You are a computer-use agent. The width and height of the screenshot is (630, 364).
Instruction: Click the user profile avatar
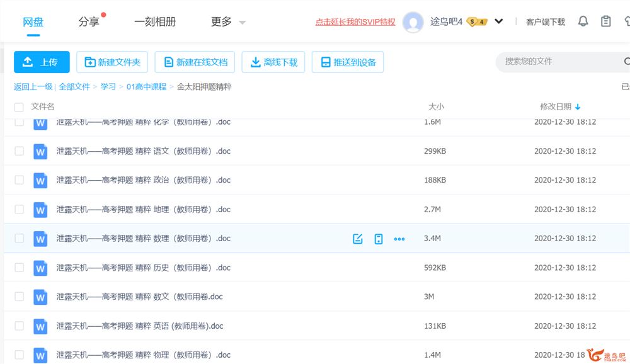[x=413, y=22]
